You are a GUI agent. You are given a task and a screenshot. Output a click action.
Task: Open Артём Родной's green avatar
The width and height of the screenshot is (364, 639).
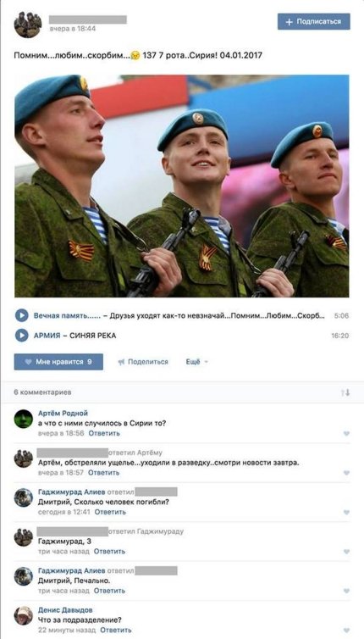coord(23,419)
